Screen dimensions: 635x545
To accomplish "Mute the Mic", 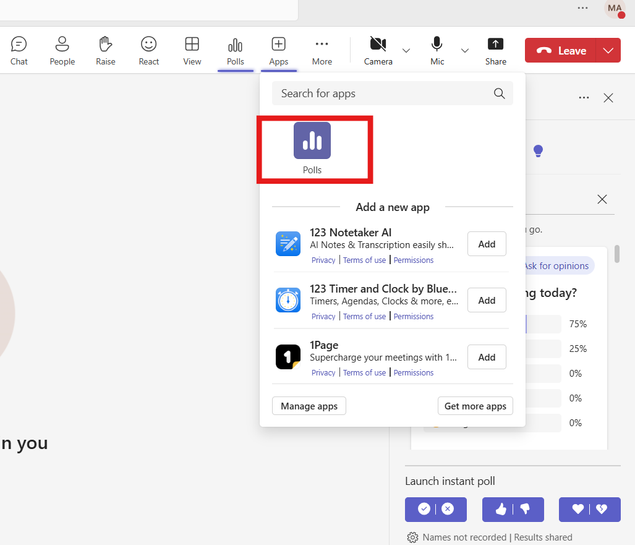I will pos(437,51).
